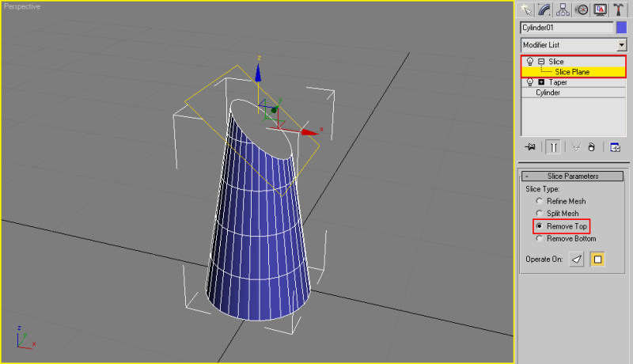Remove modifier using the trash icon
This screenshot has height=364, width=633.
point(591,147)
